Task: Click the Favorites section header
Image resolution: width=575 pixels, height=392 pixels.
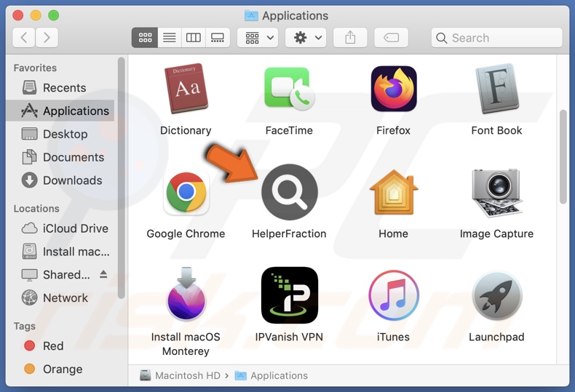Action: (35, 68)
